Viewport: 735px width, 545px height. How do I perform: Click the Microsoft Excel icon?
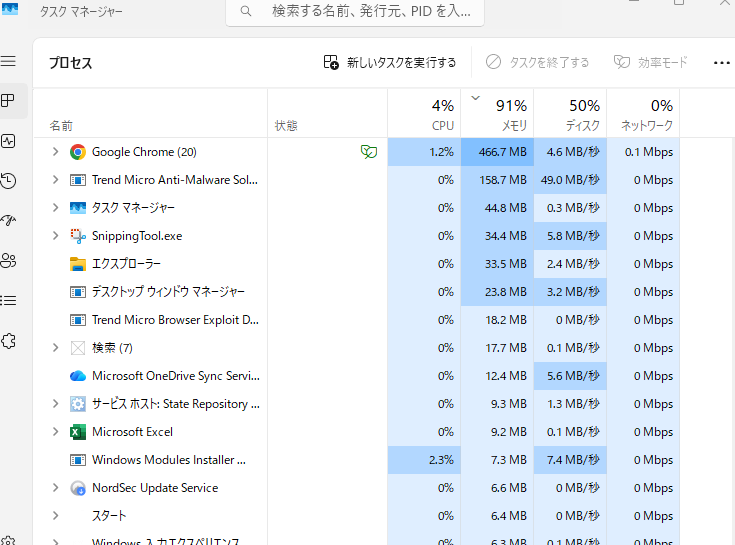click(78, 432)
